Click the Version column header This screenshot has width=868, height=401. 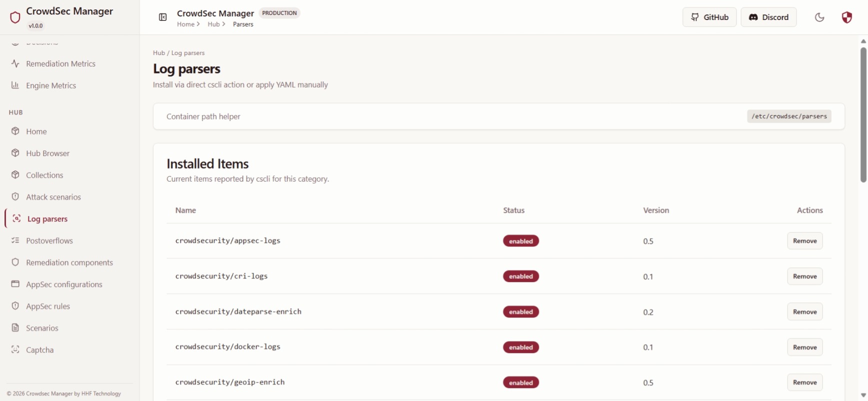coord(656,210)
